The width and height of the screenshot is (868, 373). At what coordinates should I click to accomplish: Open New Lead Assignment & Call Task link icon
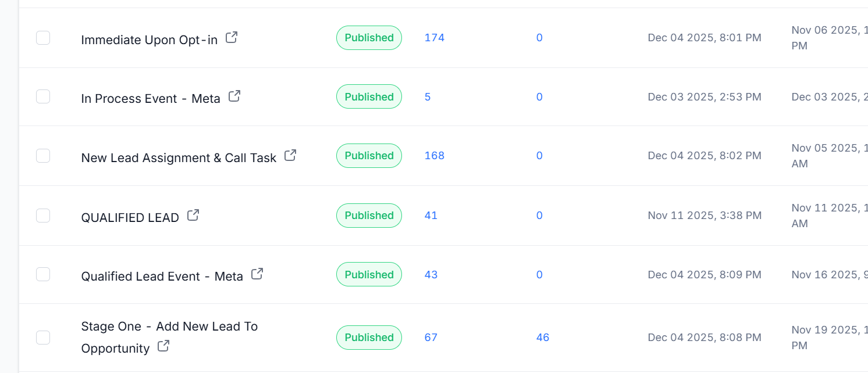tap(290, 156)
